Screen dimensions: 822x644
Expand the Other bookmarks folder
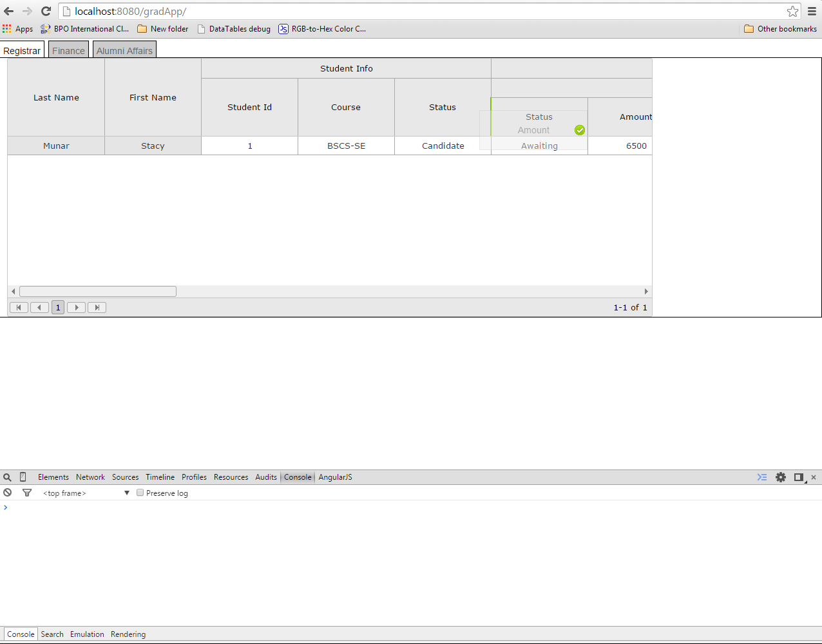(780, 29)
